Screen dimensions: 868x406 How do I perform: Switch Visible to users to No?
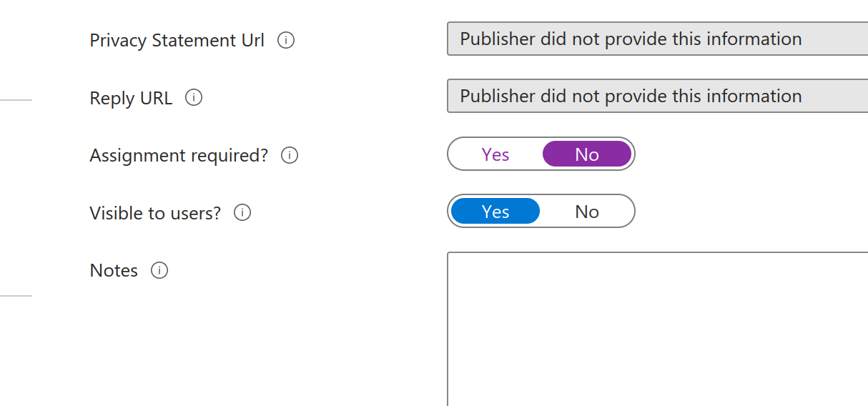(587, 212)
